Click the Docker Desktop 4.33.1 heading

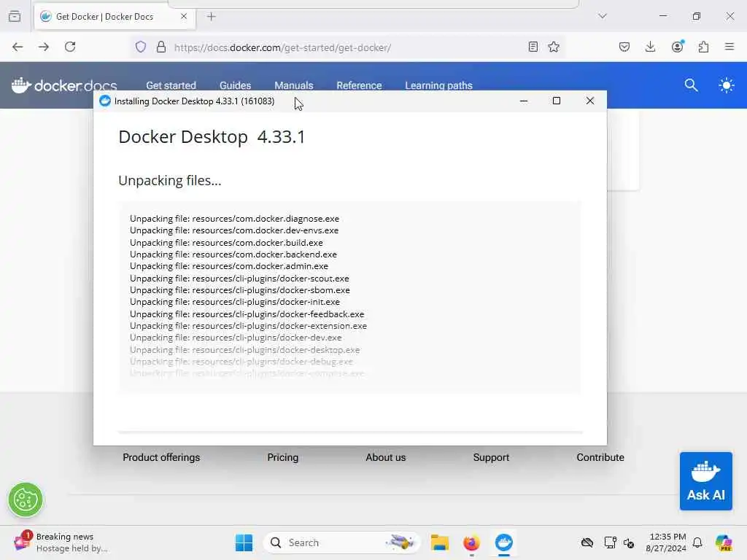click(212, 137)
